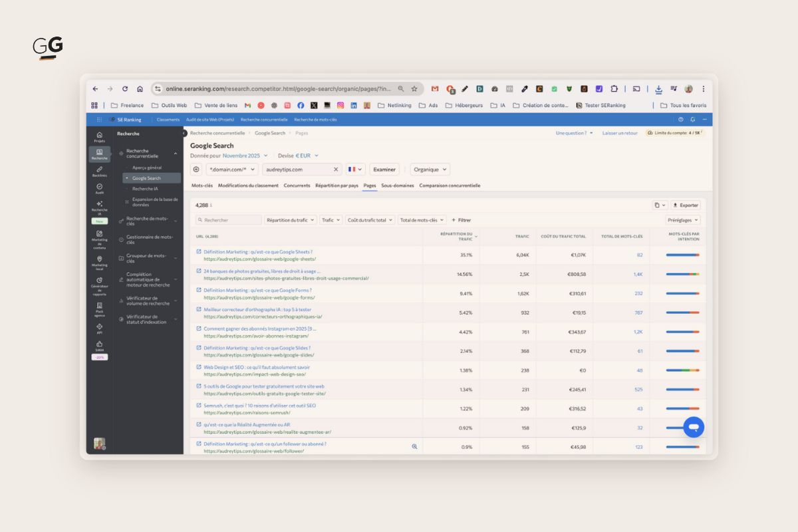Image resolution: width=798 pixels, height=532 pixels.
Task: Sort by Répartition du trafic column header
Action: click(457, 236)
